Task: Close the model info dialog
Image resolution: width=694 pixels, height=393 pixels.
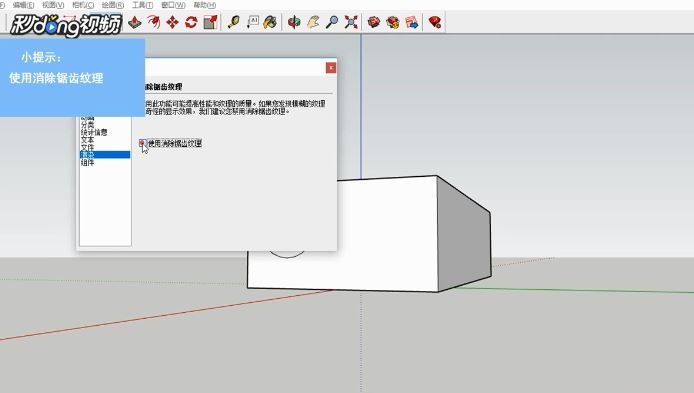Action: coord(331,67)
